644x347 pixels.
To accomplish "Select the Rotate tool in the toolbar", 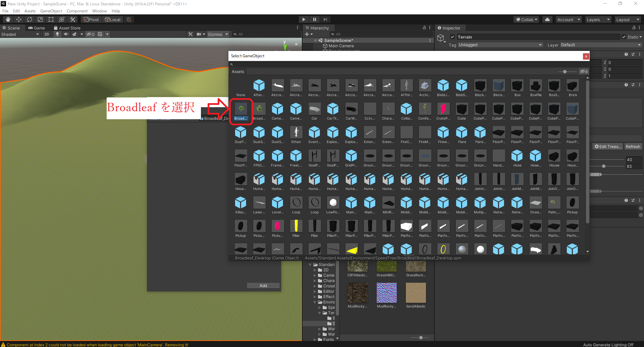I will click(x=30, y=19).
